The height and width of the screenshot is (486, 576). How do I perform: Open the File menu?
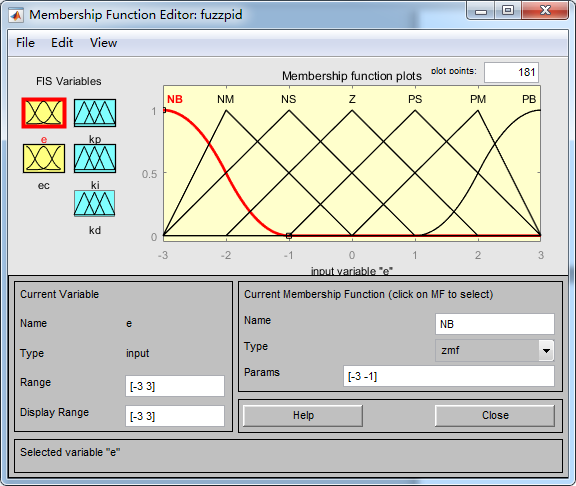(x=25, y=43)
